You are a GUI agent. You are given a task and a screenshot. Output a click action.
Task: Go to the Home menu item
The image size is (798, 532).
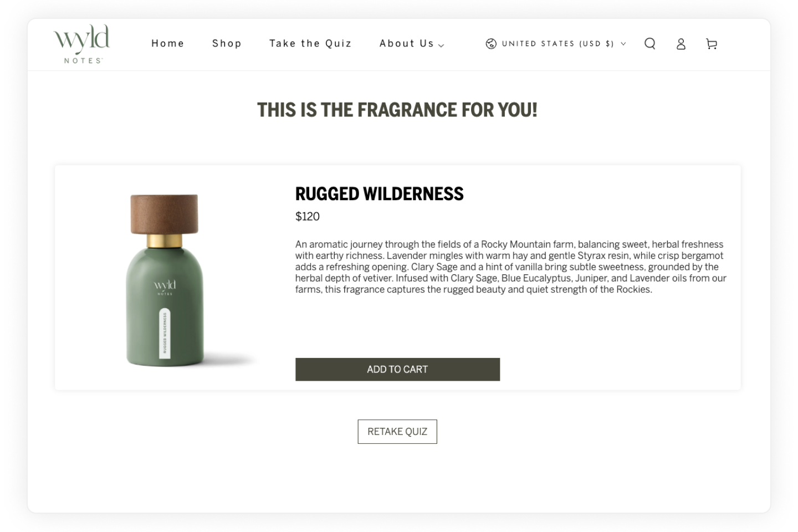click(x=168, y=43)
